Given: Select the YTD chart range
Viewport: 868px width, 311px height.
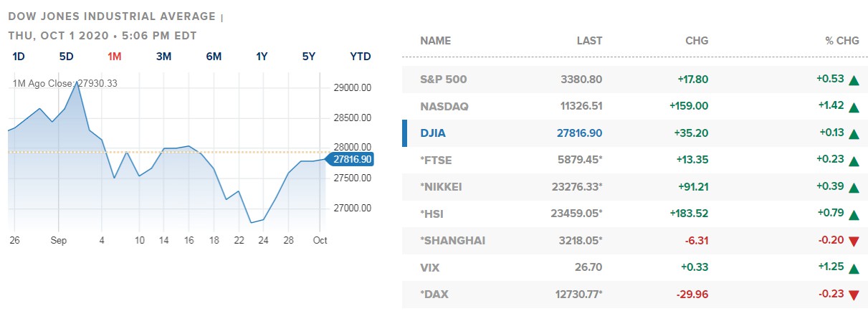Looking at the screenshot, I should click(361, 57).
